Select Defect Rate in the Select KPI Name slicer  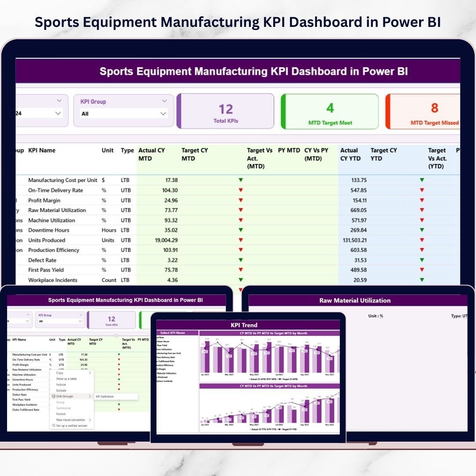(x=161, y=338)
